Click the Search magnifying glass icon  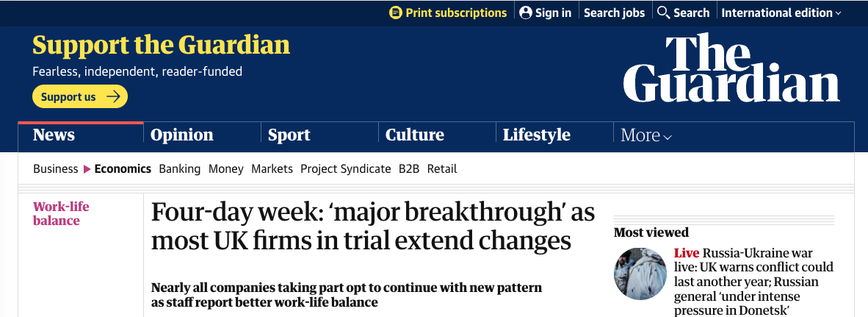(663, 13)
